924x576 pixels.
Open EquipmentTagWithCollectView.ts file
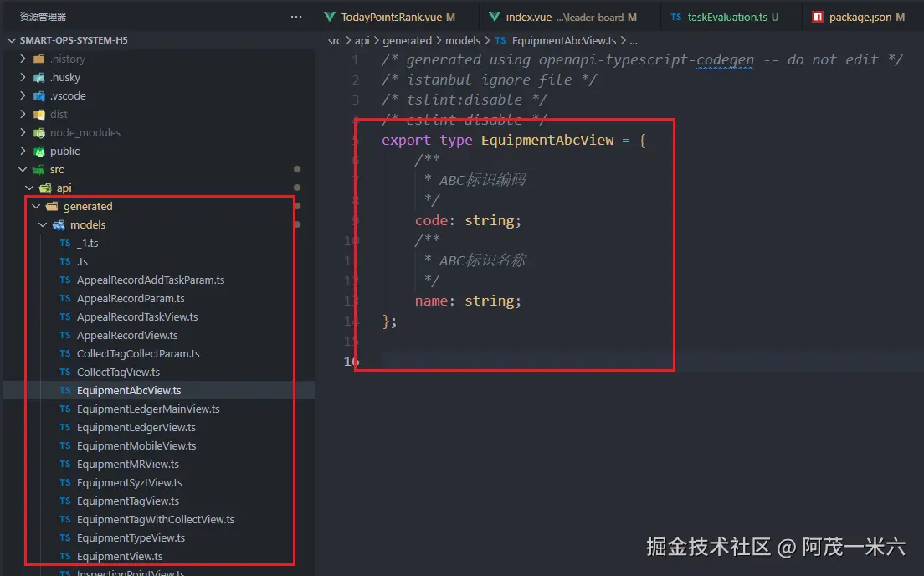pyautogui.click(x=156, y=519)
